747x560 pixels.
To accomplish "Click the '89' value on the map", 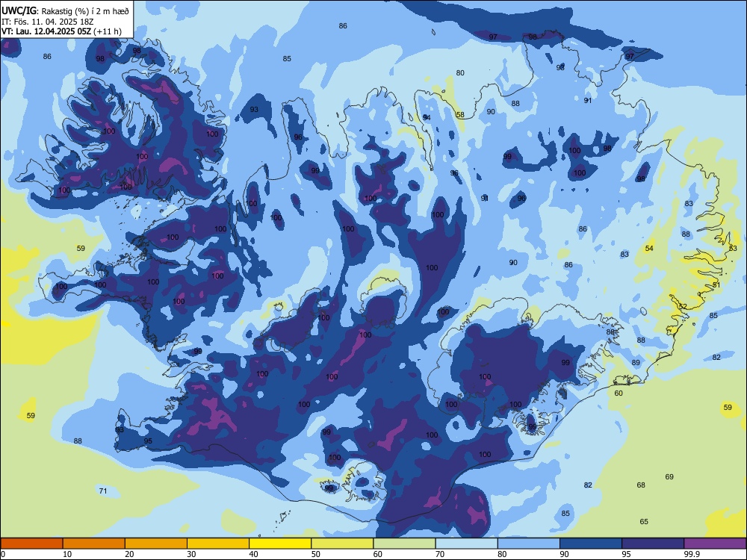I will [636, 362].
